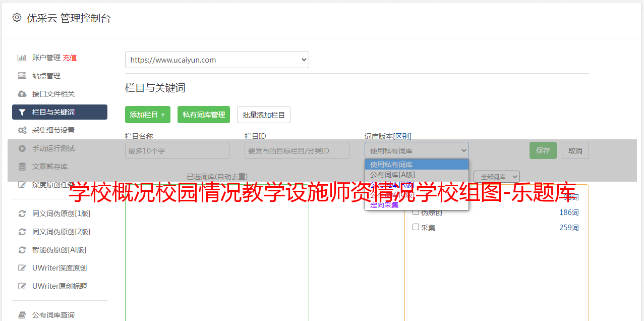The height and width of the screenshot is (321, 644).
Task: Click the 186词 count link
Action: (569, 212)
